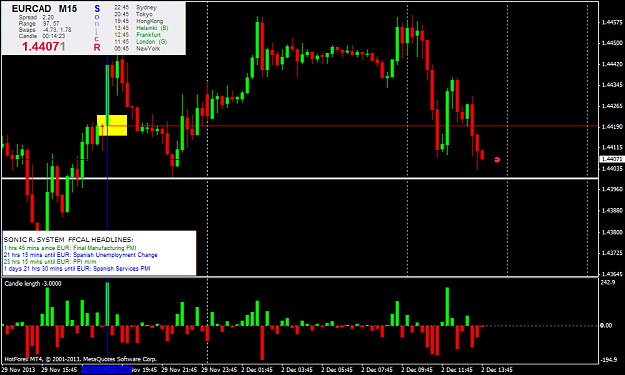The height and width of the screenshot is (375, 625).
Task: Click the 2 Dec 11:45 time label
Action: click(457, 370)
